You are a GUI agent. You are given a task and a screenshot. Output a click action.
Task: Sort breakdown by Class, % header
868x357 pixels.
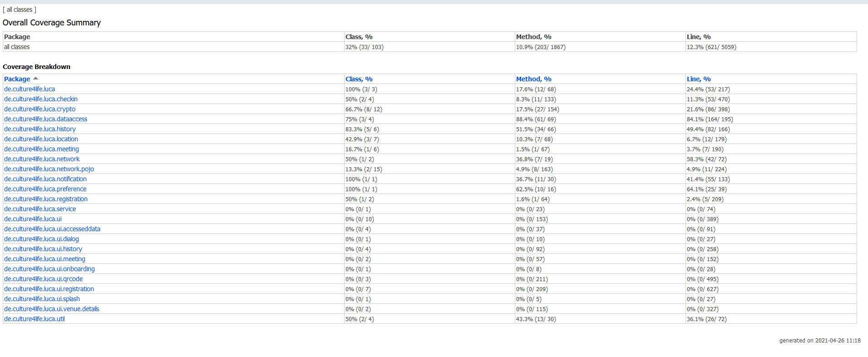[x=359, y=79]
